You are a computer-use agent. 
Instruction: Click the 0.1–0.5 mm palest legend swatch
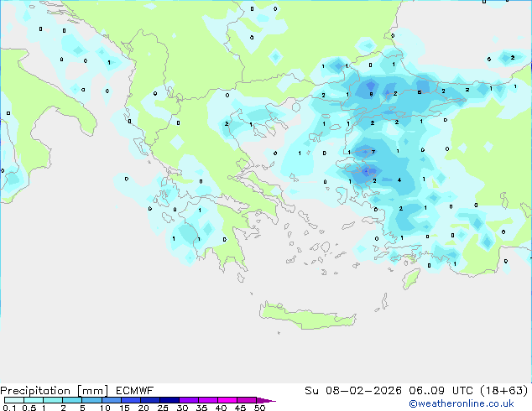click(x=14, y=400)
